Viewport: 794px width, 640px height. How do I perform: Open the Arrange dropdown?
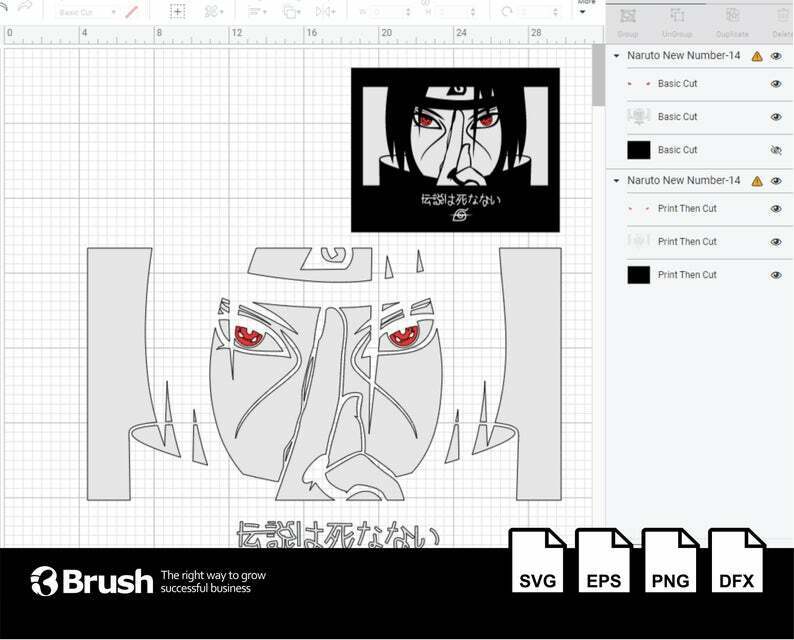click(x=292, y=11)
